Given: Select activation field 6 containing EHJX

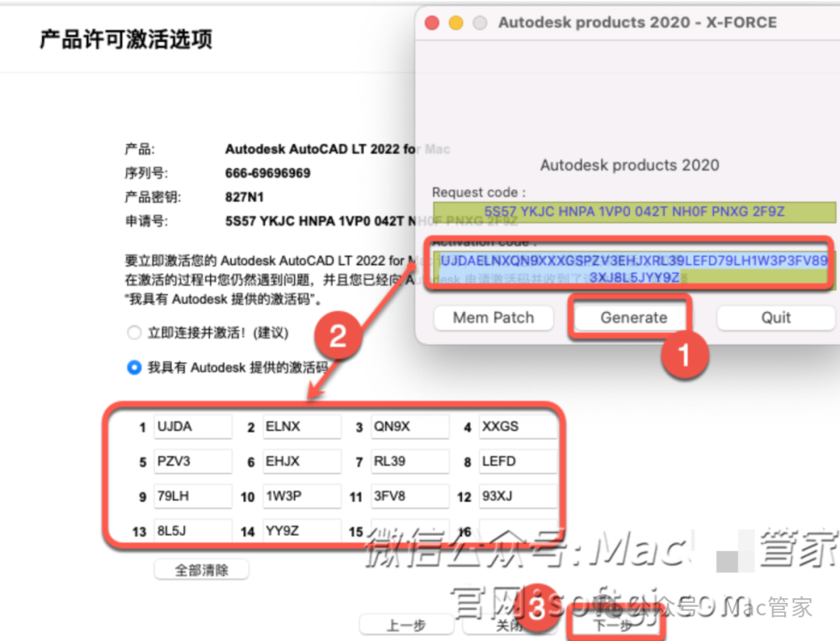Looking at the screenshot, I should (x=302, y=461).
